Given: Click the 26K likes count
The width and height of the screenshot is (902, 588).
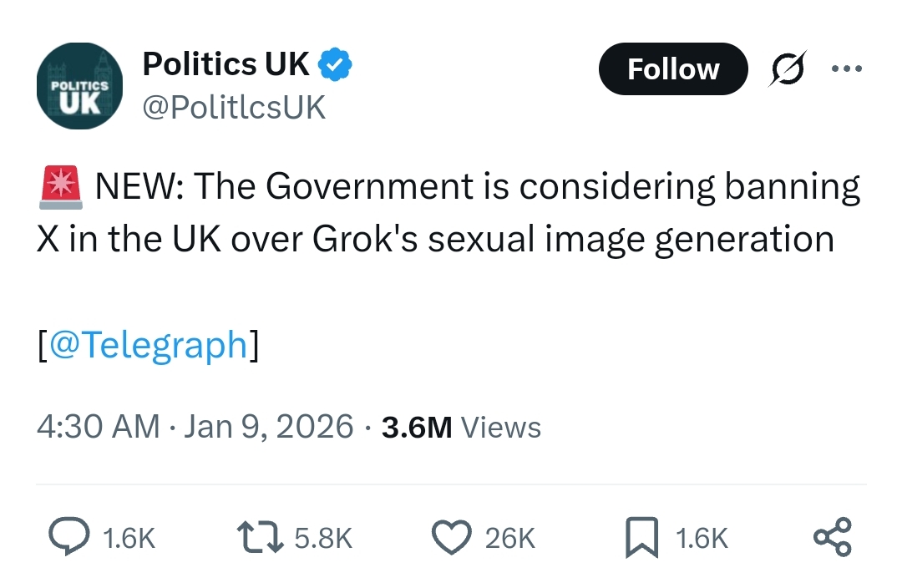Looking at the screenshot, I should 509,538.
